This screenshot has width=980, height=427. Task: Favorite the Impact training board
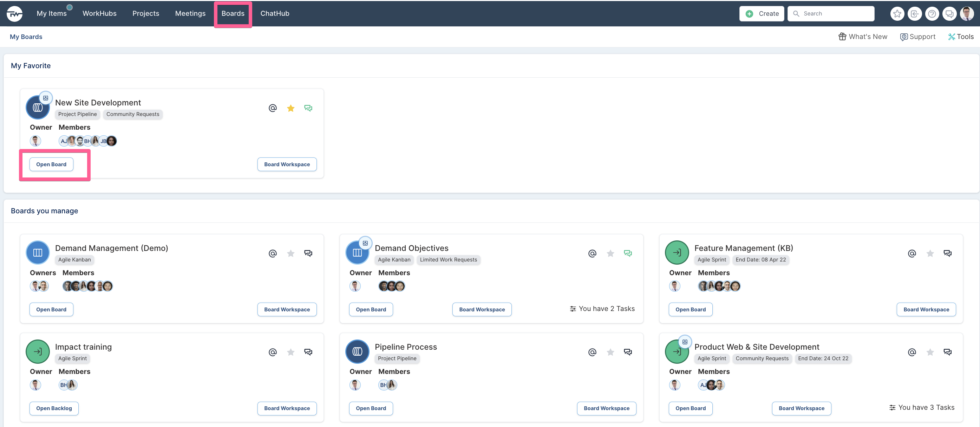pos(290,352)
